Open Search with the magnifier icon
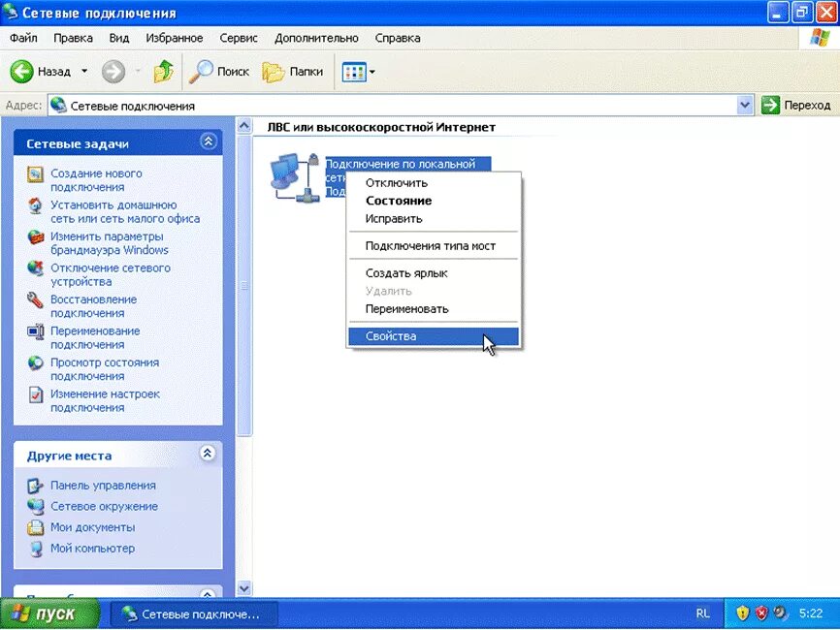The image size is (840, 630). pos(201,71)
